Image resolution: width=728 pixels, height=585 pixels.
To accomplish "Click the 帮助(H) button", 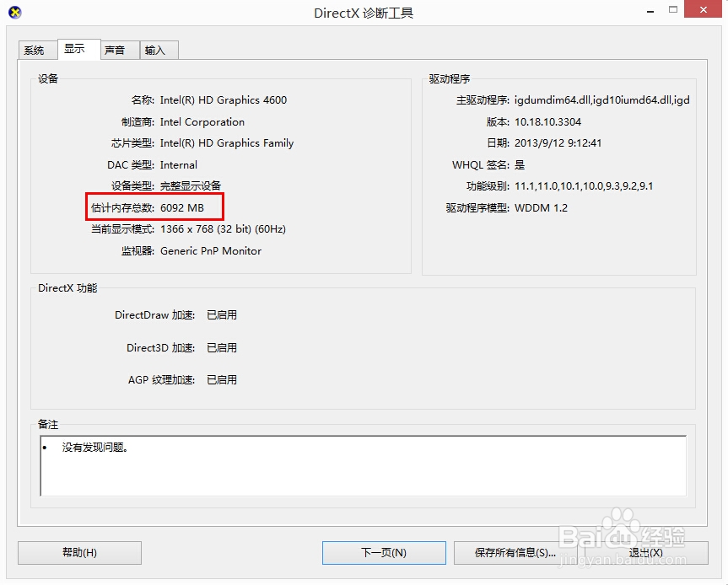I will [79, 552].
